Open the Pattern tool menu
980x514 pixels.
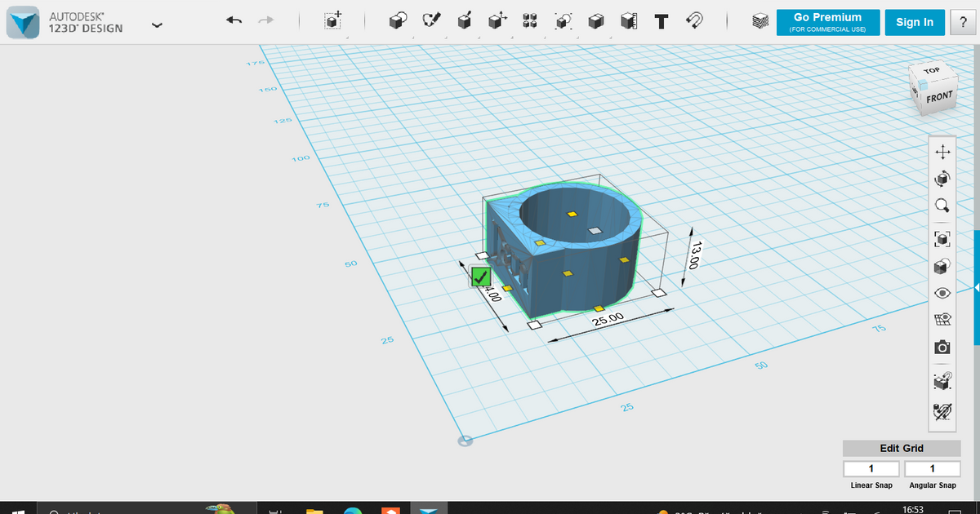(x=529, y=22)
